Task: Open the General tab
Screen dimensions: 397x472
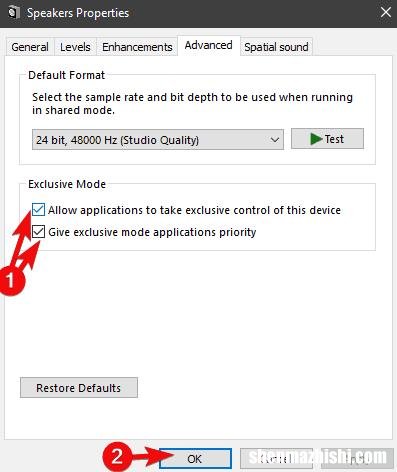Action: tap(30, 47)
